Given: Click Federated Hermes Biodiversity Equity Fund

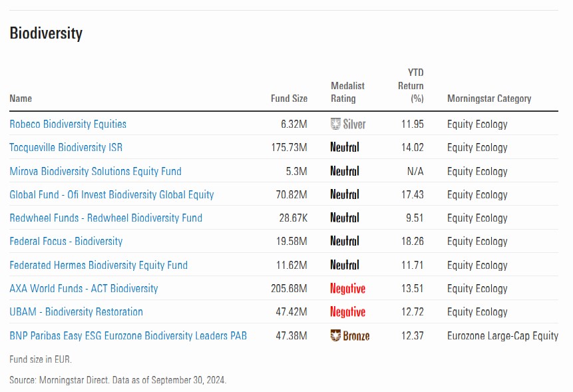Looking at the screenshot, I should [x=98, y=265].
